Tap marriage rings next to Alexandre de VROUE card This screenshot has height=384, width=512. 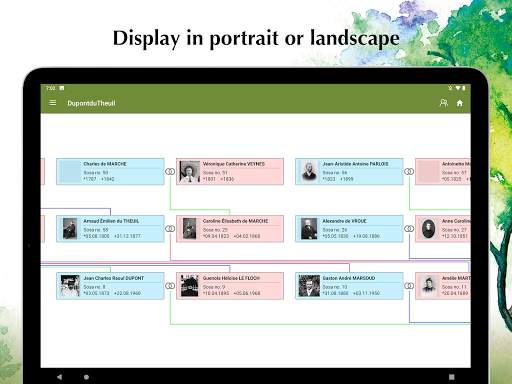[x=409, y=229]
